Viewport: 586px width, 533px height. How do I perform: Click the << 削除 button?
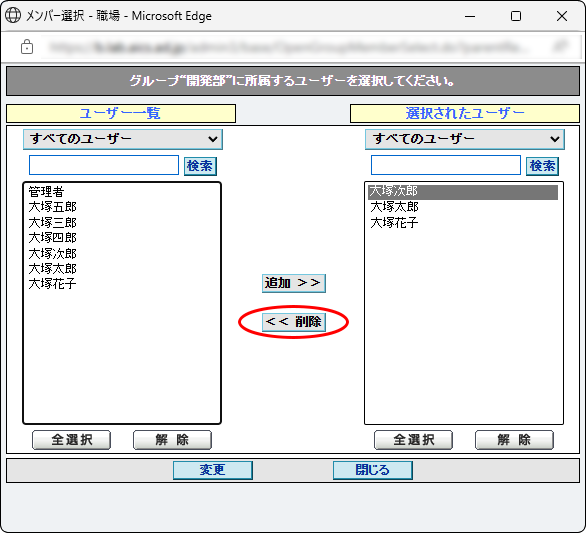(294, 322)
